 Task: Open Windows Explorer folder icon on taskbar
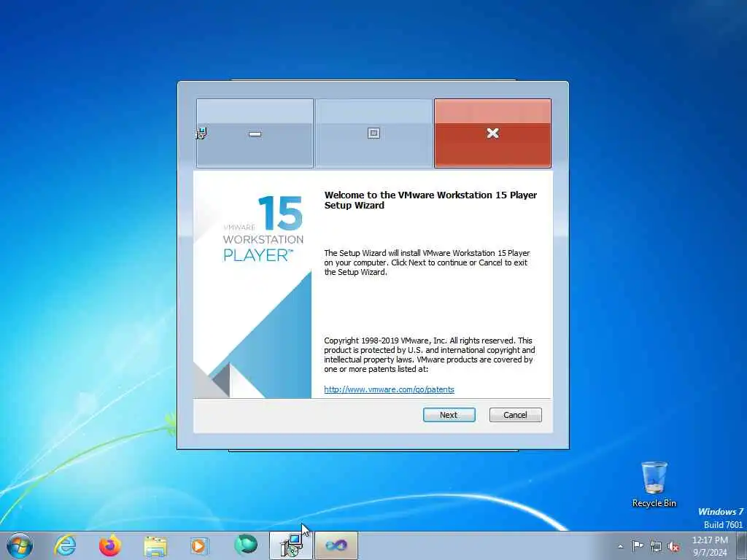pyautogui.click(x=155, y=546)
